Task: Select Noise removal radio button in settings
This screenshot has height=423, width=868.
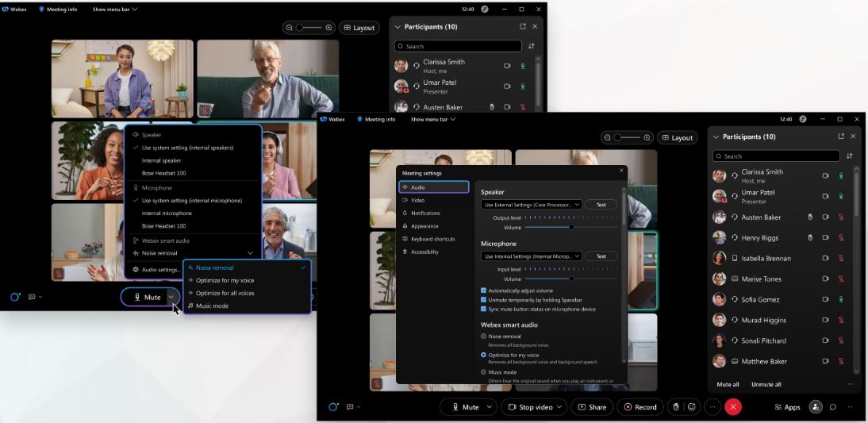Action: (x=484, y=336)
